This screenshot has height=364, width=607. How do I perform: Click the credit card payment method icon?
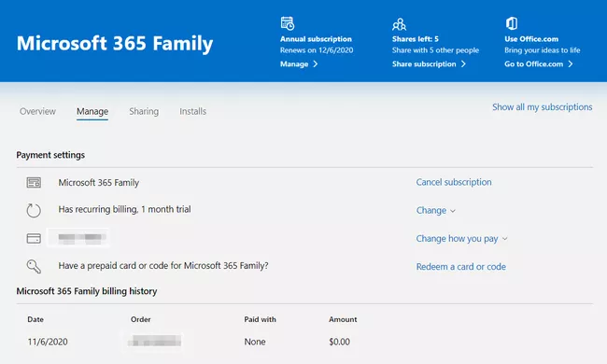(x=34, y=238)
